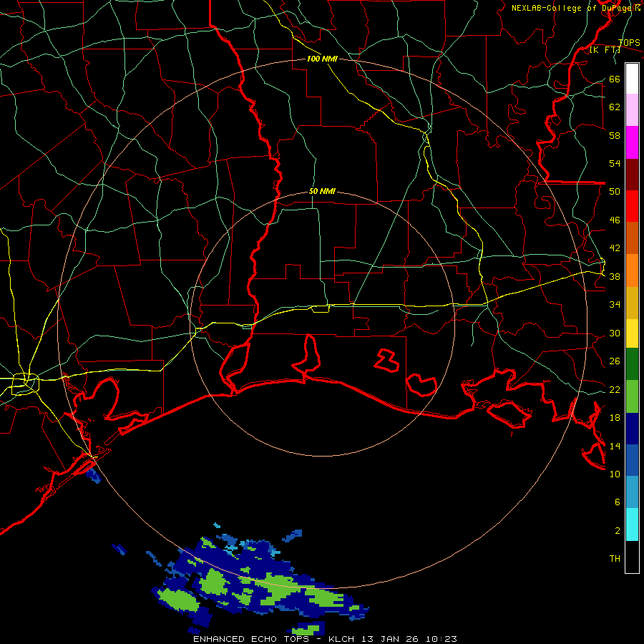The height and width of the screenshot is (644, 644).
Task: Click the medium blue legend swatch
Action: click(632, 460)
